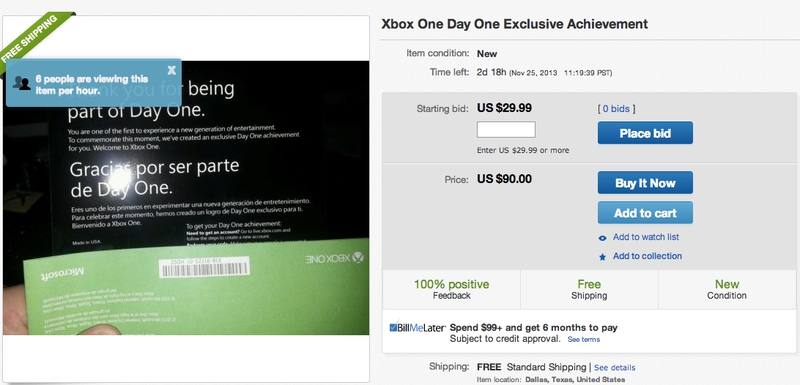Add item to collection
Viewport: 800px width, 385px height.
(647, 256)
